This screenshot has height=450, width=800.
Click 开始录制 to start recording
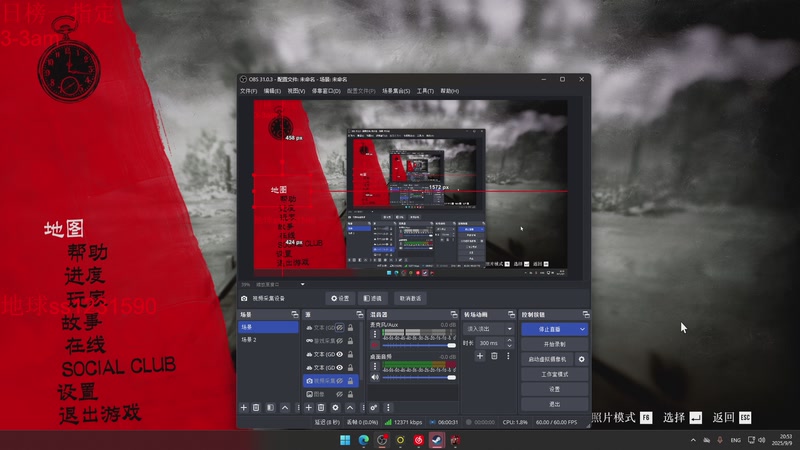click(555, 344)
